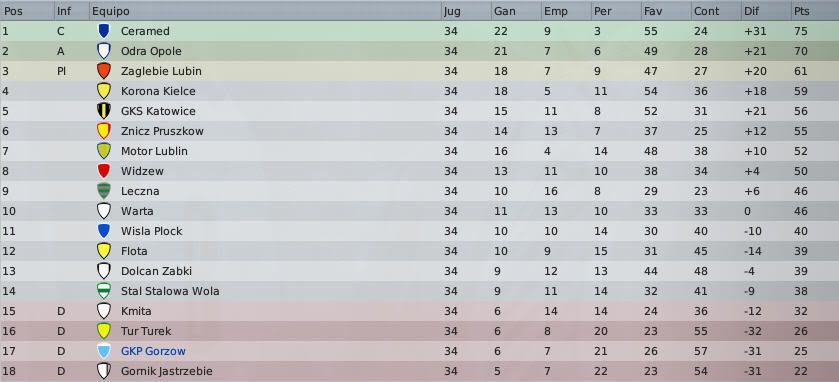Open Motor Lublin team page
This screenshot has width=839, height=382.
tap(154, 151)
